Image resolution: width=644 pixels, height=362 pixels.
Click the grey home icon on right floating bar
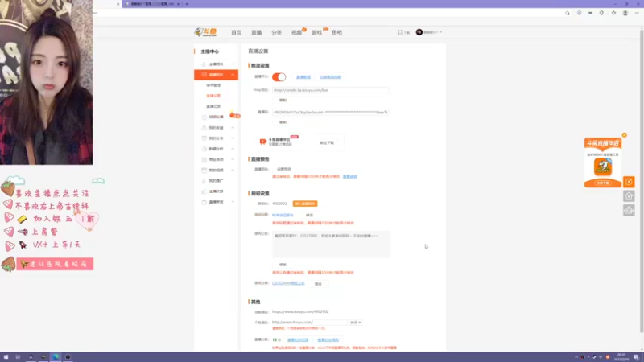629,195
